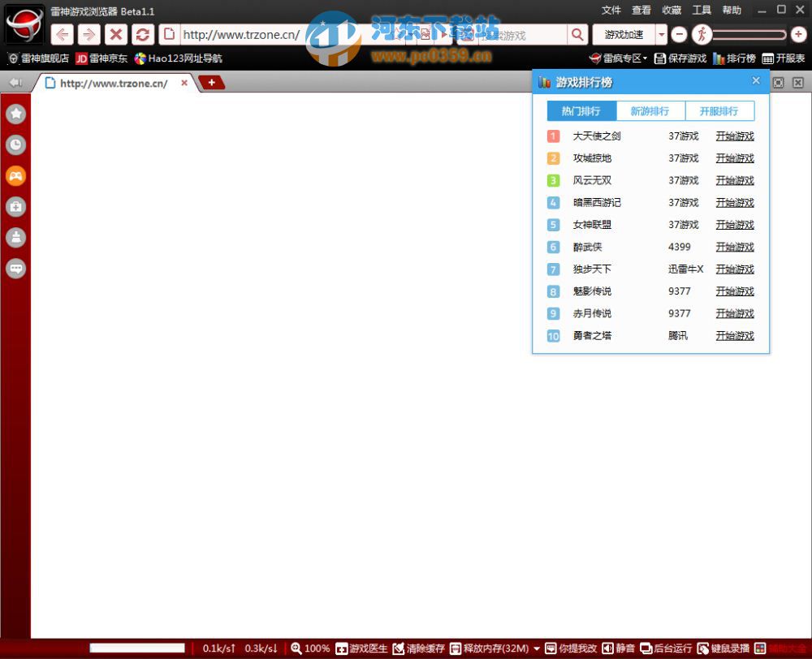812x659 pixels.
Task: Open the 查看 menu
Action: coord(641,11)
